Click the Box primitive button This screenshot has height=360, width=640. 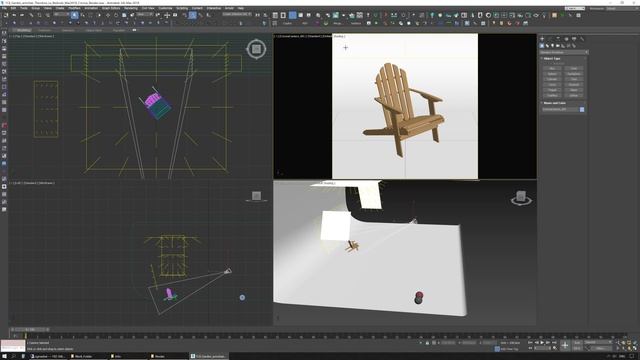click(552, 68)
